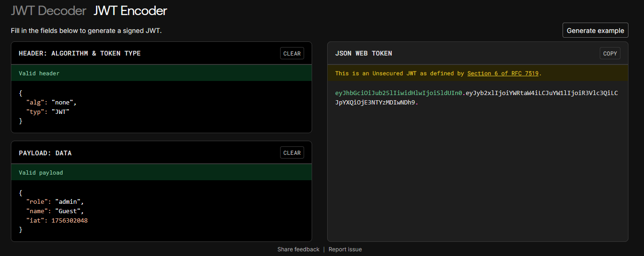
Task: Click the iat value 1756302048
Action: pyautogui.click(x=70, y=221)
